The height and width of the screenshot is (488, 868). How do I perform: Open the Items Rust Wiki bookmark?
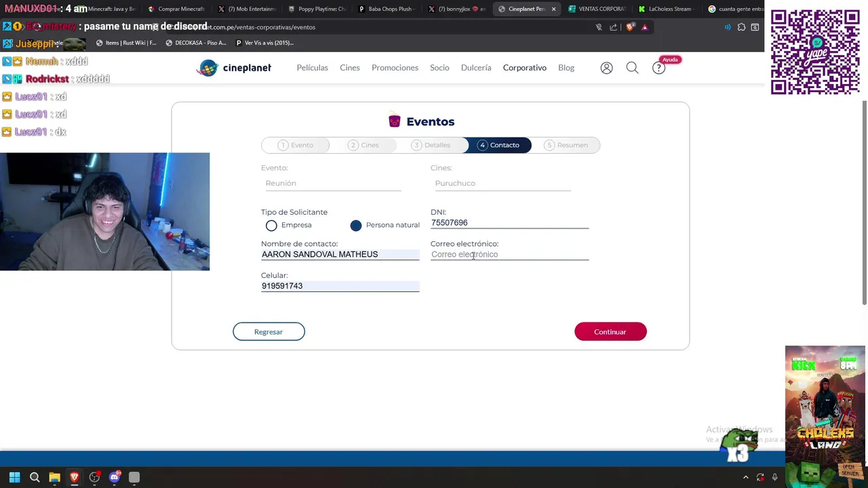coord(126,43)
